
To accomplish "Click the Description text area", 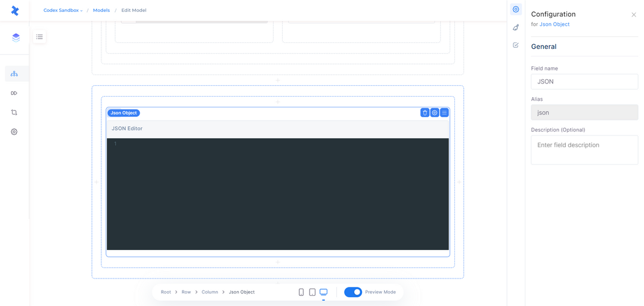I will coord(584,150).
